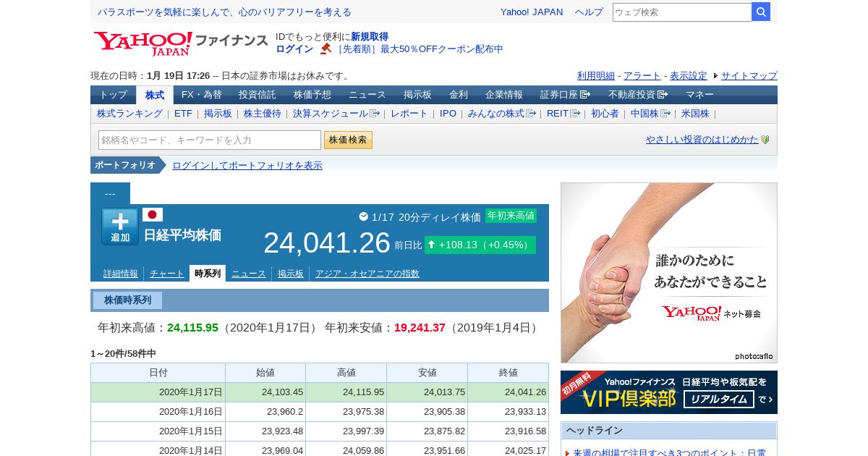Image resolution: width=868 pixels, height=456 pixels.
Task: Open the 金利 menu item
Action: pos(459,95)
